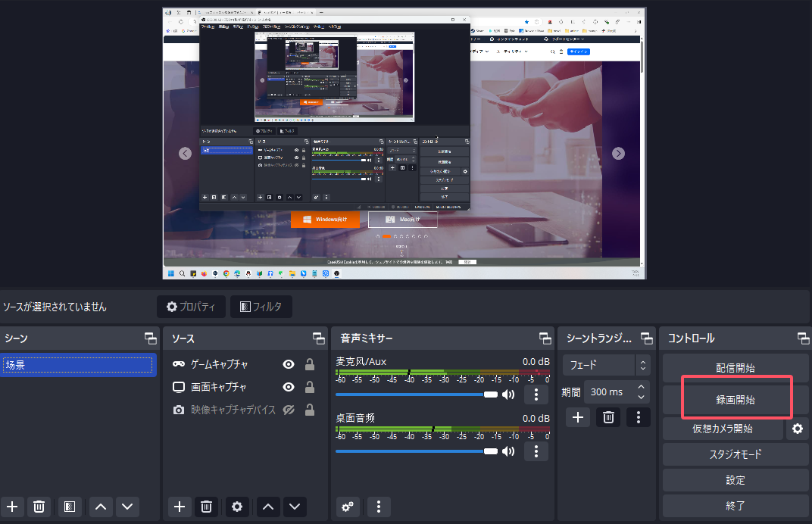Add a new scene with plus icon

pos(12,507)
